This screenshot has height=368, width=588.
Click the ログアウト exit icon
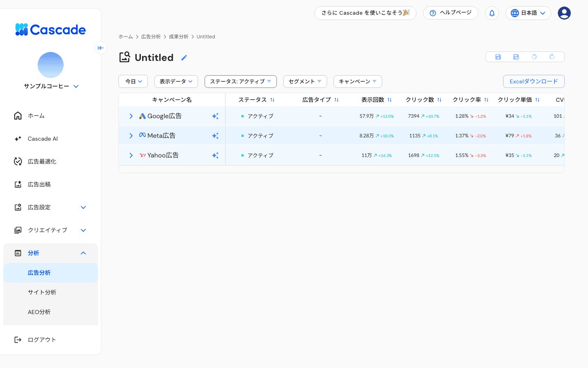click(18, 340)
